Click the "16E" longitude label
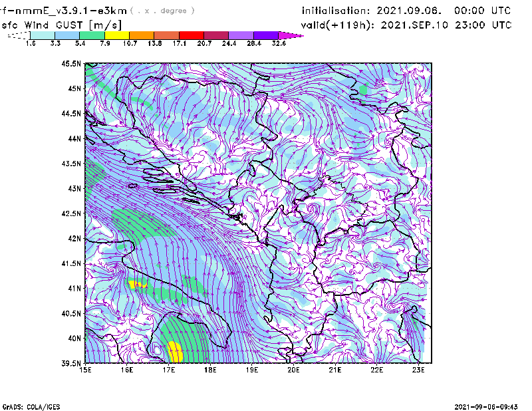The height and width of the screenshot is (411, 532). 127,370
